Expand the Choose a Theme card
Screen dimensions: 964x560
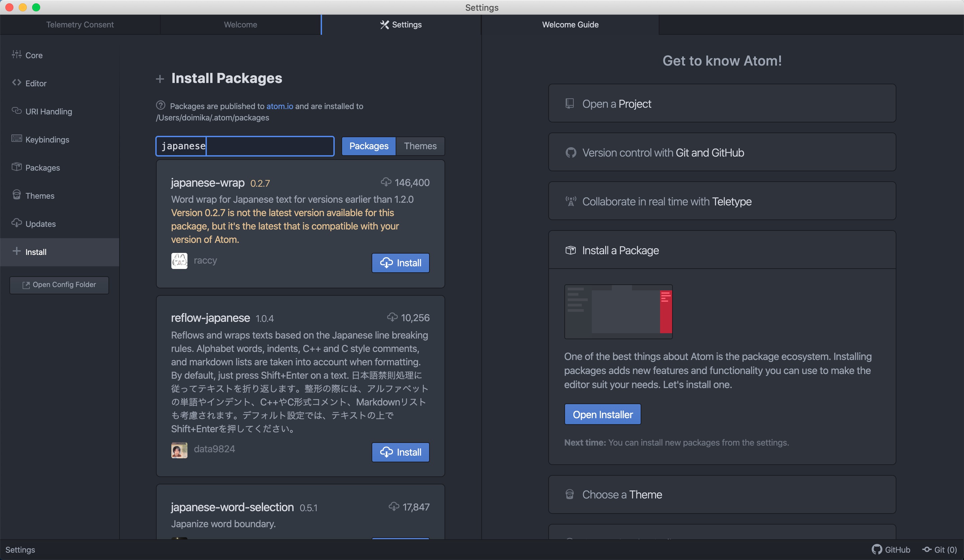pos(722,494)
